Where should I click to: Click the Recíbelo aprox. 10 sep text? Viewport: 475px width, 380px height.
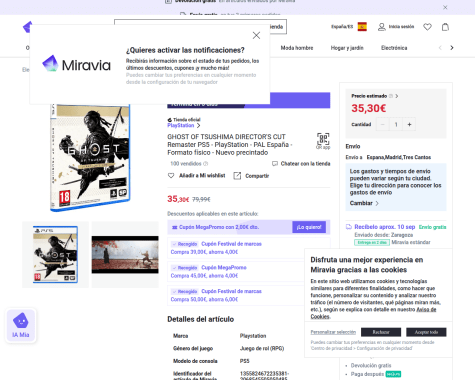tap(385, 227)
